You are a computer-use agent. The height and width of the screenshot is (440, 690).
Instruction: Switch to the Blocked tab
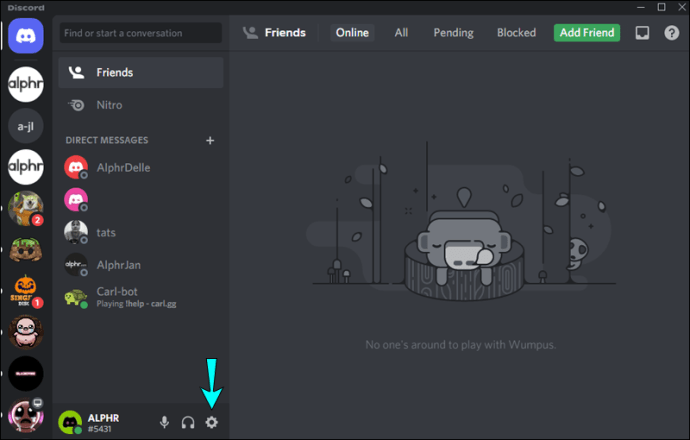[516, 33]
